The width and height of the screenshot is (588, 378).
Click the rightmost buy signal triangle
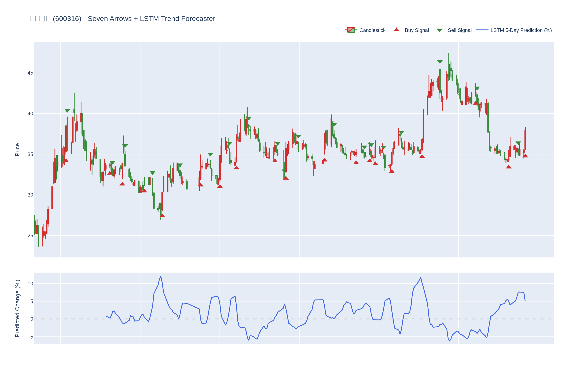(525, 156)
